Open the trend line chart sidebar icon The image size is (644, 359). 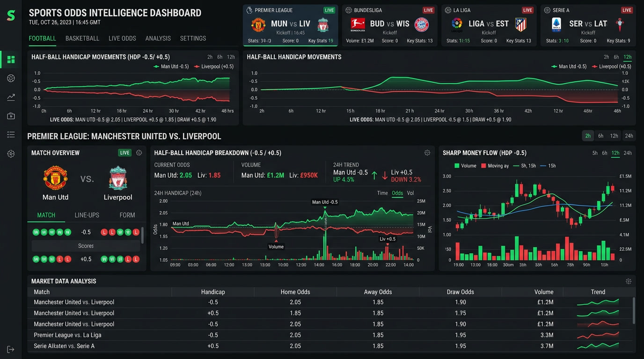[x=11, y=97]
